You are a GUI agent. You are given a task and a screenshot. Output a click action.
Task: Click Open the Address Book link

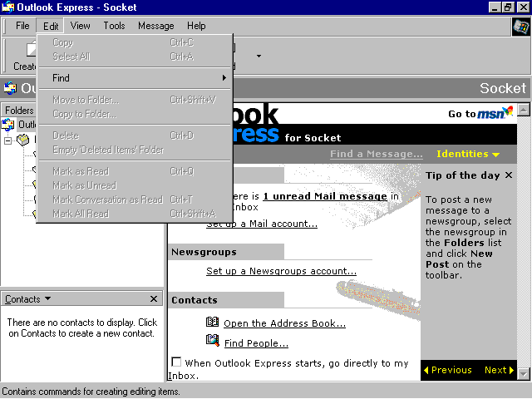coord(284,323)
